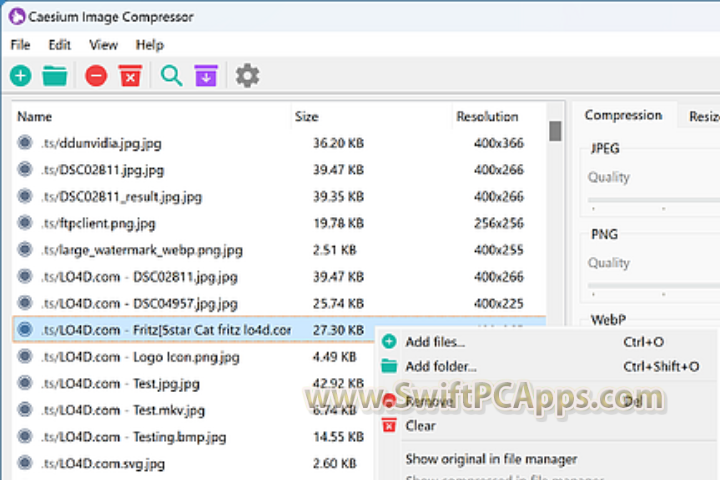This screenshot has height=480, width=720.
Task: Select the Compression tab
Action: 623,115
